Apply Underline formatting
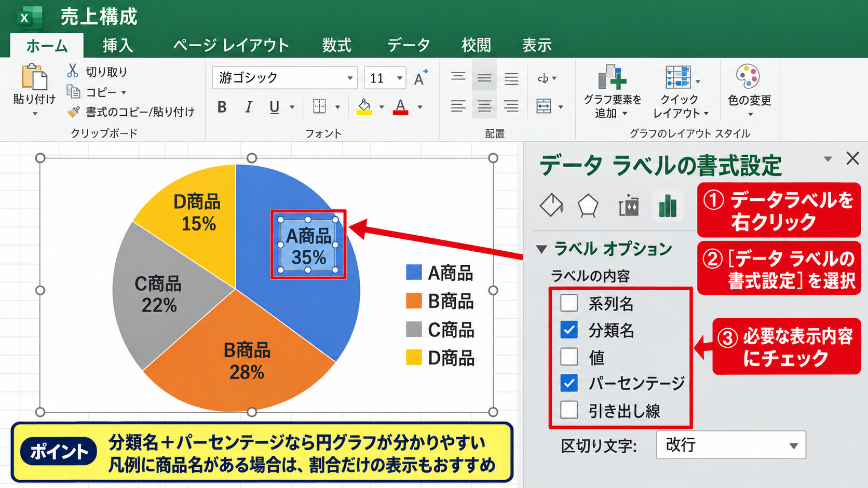Image resolution: width=868 pixels, height=488 pixels. [x=274, y=107]
